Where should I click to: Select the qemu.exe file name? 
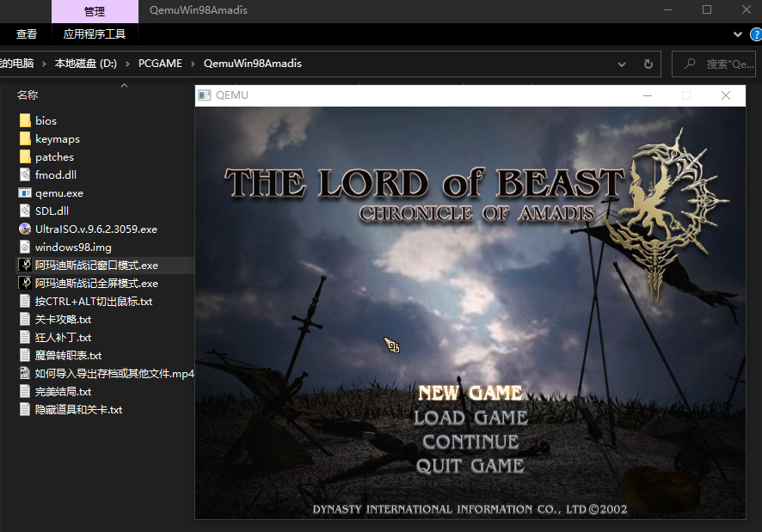[59, 193]
